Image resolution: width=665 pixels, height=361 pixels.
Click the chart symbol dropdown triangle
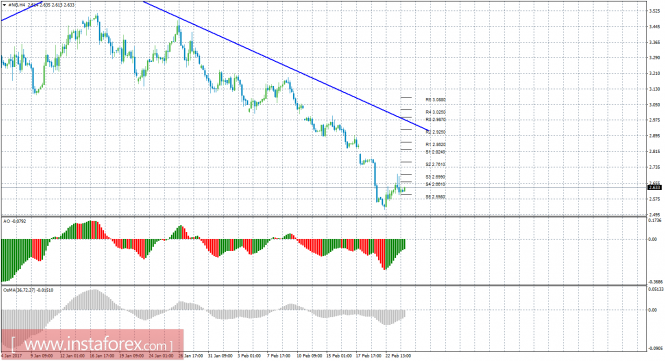(x=5, y=5)
